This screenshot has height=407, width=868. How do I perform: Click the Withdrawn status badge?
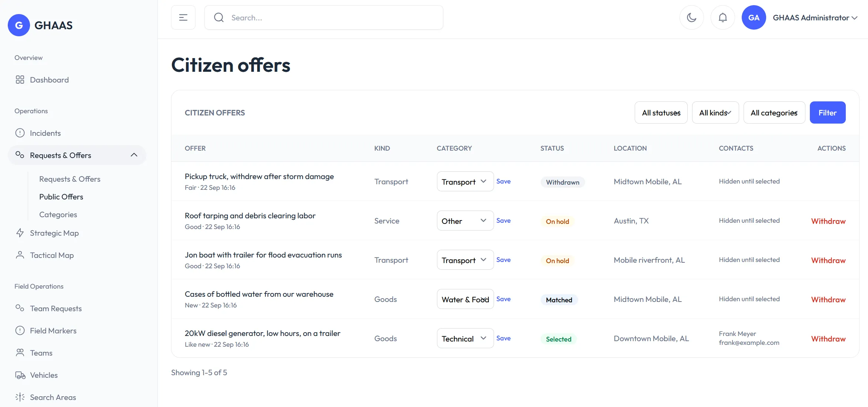pyautogui.click(x=562, y=182)
